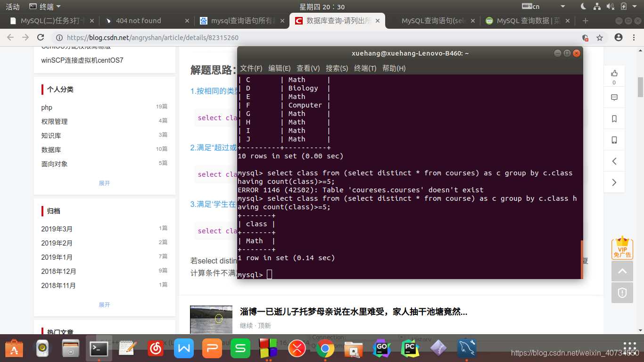644x362 pixels.
Task: Launch PyCharm from the dock
Action: (x=410, y=349)
